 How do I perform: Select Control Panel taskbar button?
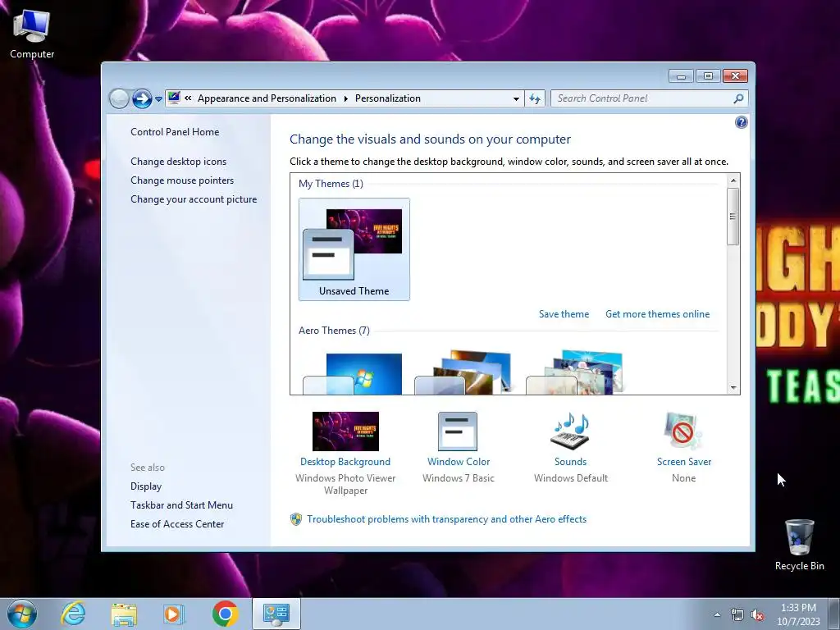pos(276,614)
